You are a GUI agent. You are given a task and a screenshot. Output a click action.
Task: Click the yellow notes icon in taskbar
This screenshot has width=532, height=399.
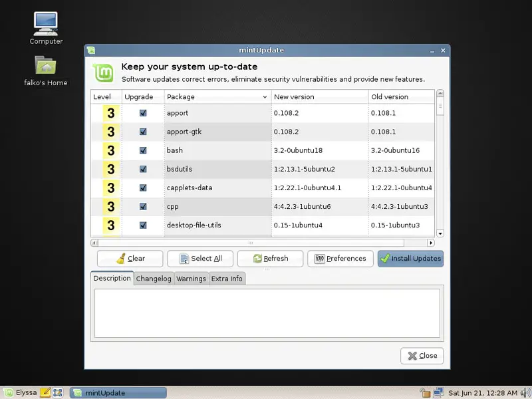[45, 392]
